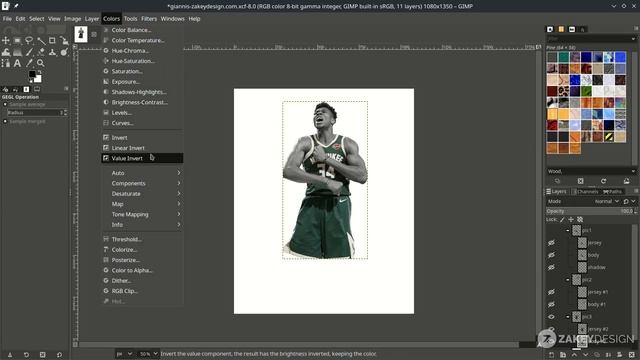Show the hidden jersey #1 layer
Image resolution: width=640 pixels, height=360 pixels.
pos(551,292)
